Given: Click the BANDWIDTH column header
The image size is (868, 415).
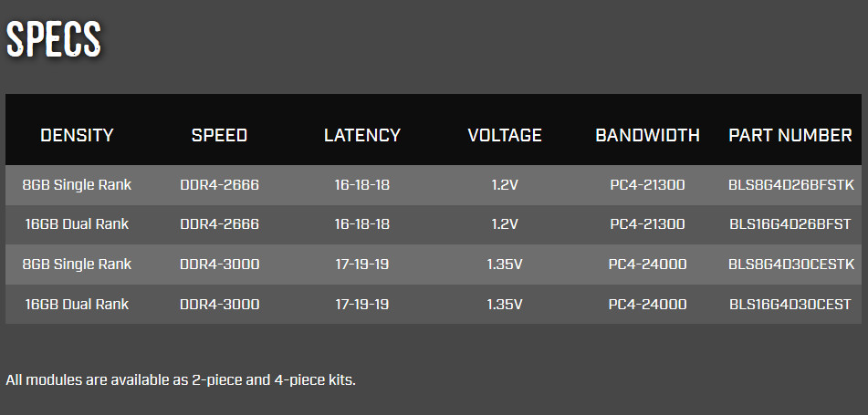Looking at the screenshot, I should pyautogui.click(x=647, y=135).
